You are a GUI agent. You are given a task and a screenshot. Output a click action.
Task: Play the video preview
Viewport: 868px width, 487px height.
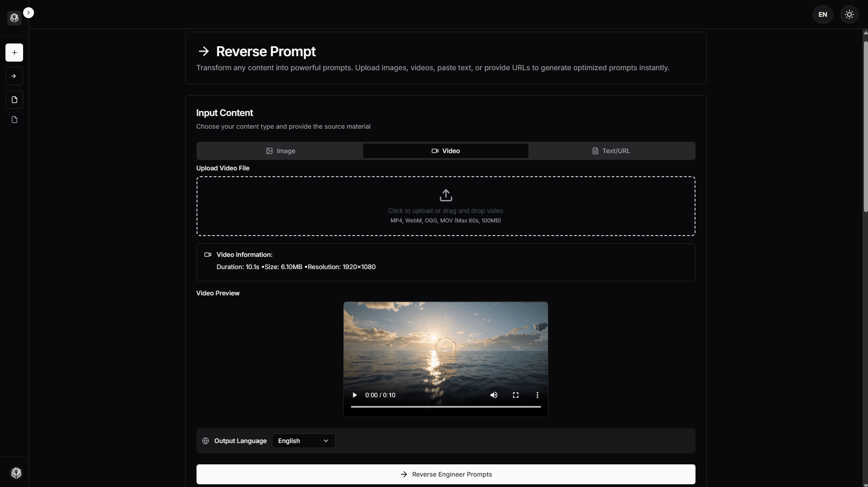point(355,395)
